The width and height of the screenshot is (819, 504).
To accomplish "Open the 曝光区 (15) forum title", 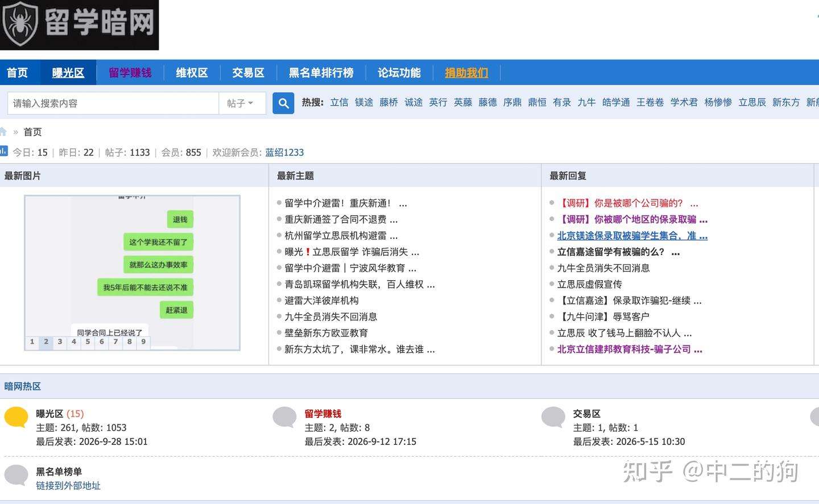I will pyautogui.click(x=60, y=414).
